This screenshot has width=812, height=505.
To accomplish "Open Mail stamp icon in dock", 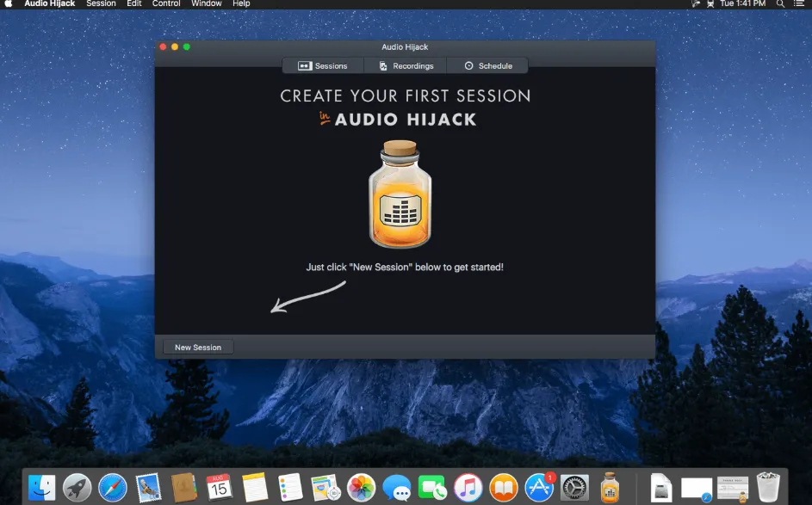I will tap(148, 488).
